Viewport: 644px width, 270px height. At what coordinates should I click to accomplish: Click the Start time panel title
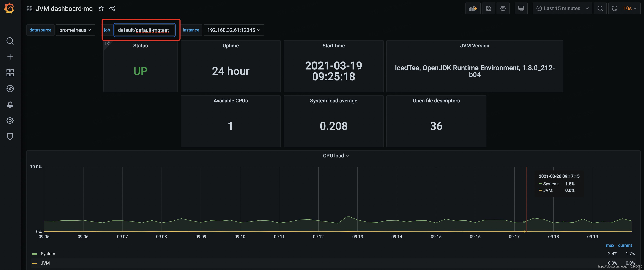(334, 46)
